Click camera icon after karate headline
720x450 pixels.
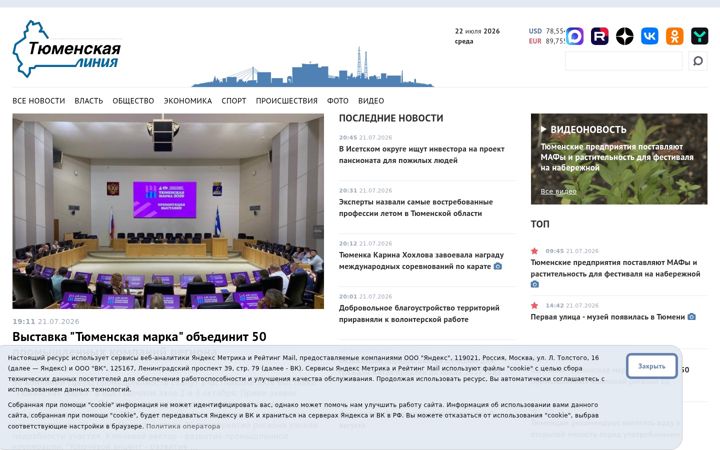click(x=497, y=266)
